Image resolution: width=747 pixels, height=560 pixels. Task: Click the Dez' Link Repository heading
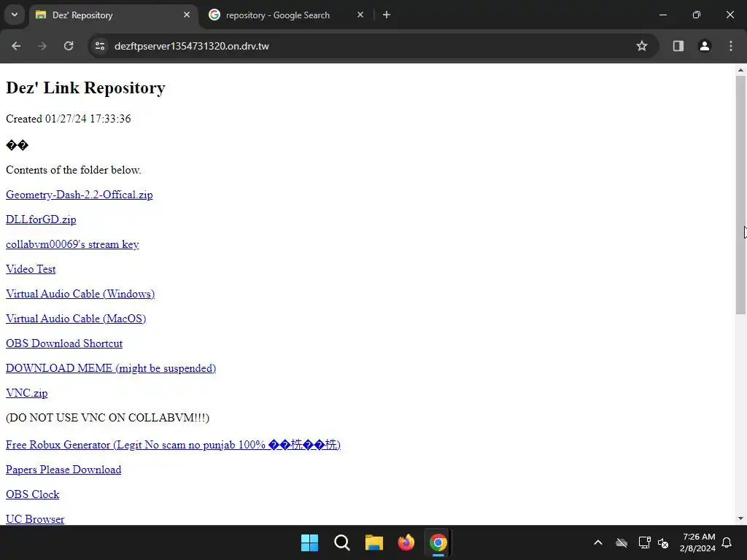point(86,87)
